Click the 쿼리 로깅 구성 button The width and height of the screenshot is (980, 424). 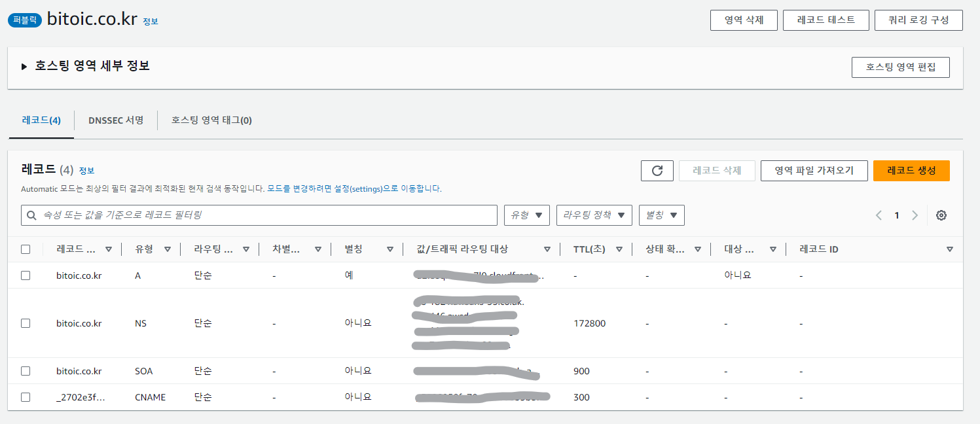(x=918, y=20)
